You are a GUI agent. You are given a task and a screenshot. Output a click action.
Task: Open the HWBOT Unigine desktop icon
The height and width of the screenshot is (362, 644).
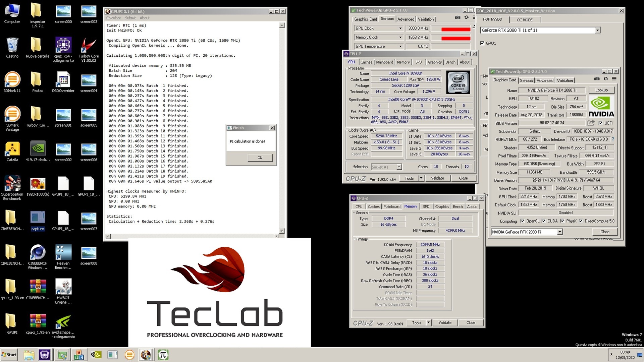pos(63,291)
